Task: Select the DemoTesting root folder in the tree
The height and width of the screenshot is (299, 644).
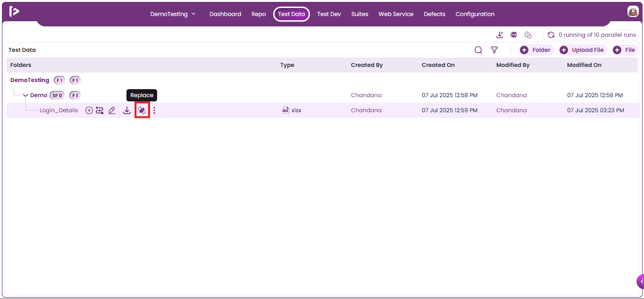Action: point(30,80)
